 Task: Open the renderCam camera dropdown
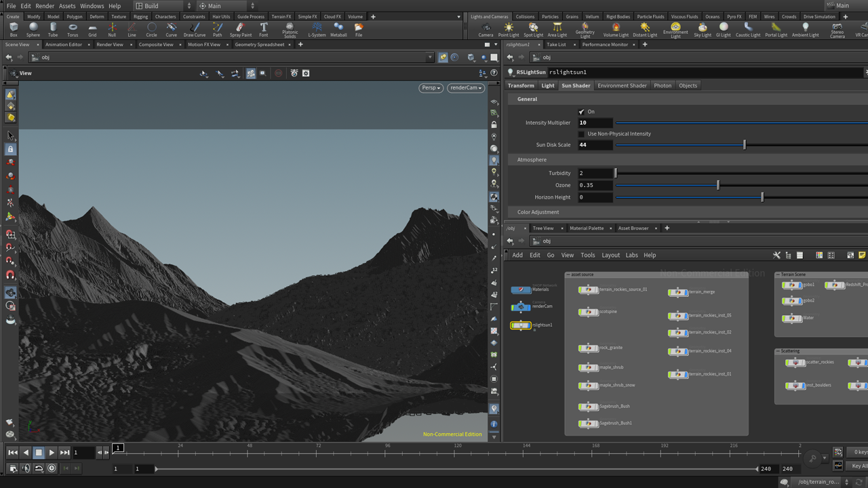(466, 88)
